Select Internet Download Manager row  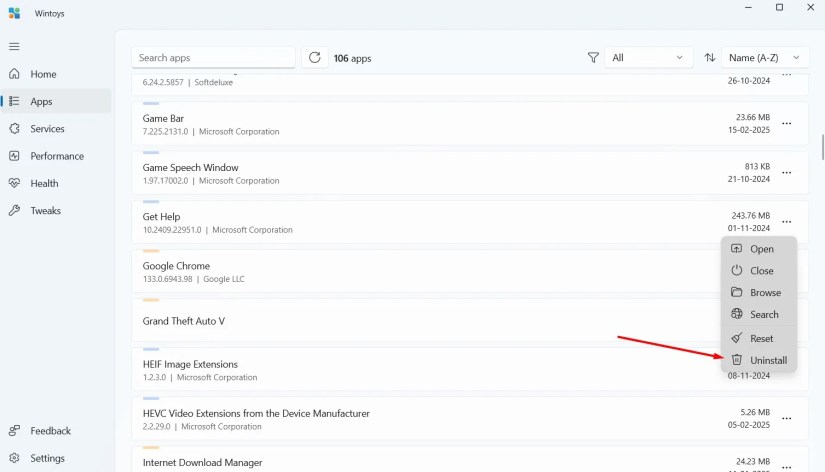click(470, 459)
